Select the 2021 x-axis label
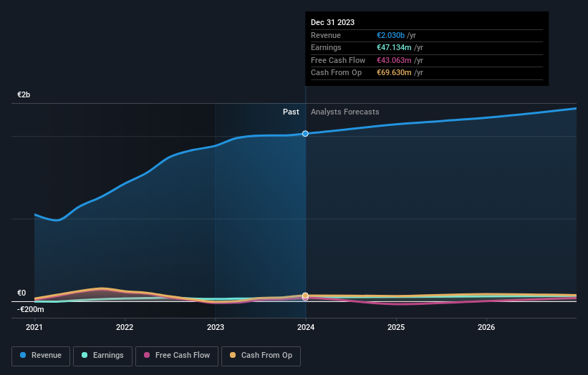This screenshot has height=375, width=588. pos(34,327)
